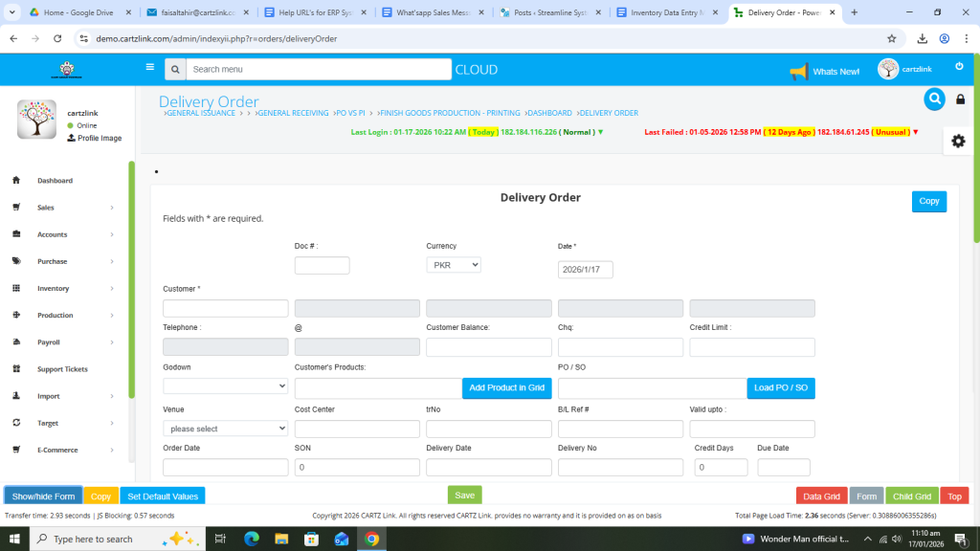Open the Venue please select dropdown
Image resolution: width=980 pixels, height=551 pixels.
[x=225, y=429]
